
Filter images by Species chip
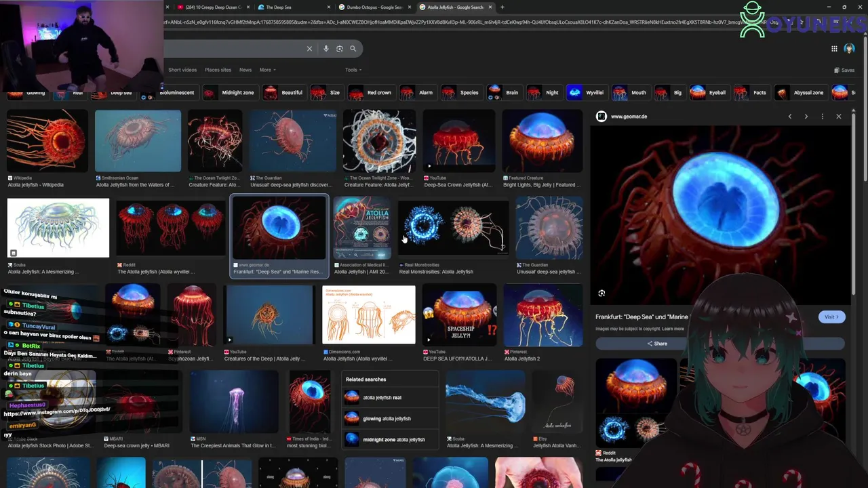coord(460,93)
